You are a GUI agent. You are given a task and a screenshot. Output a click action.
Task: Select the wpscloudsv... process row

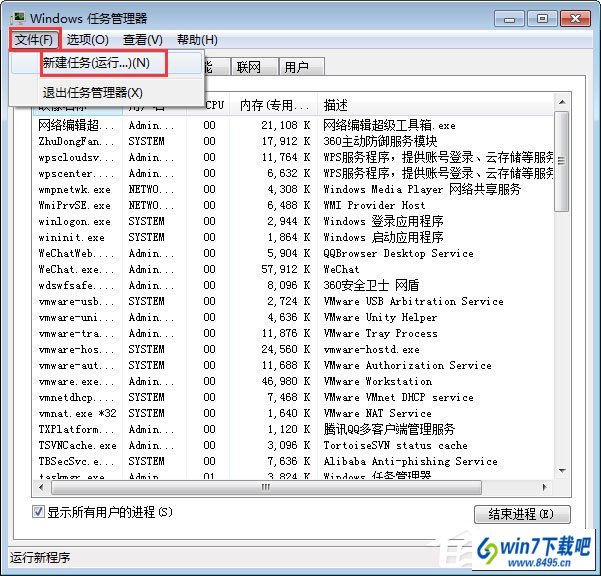pos(293,158)
